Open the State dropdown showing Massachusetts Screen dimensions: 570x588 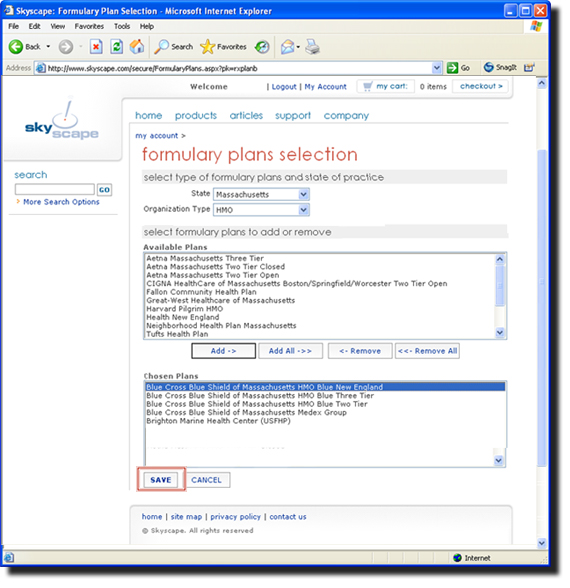click(x=261, y=194)
